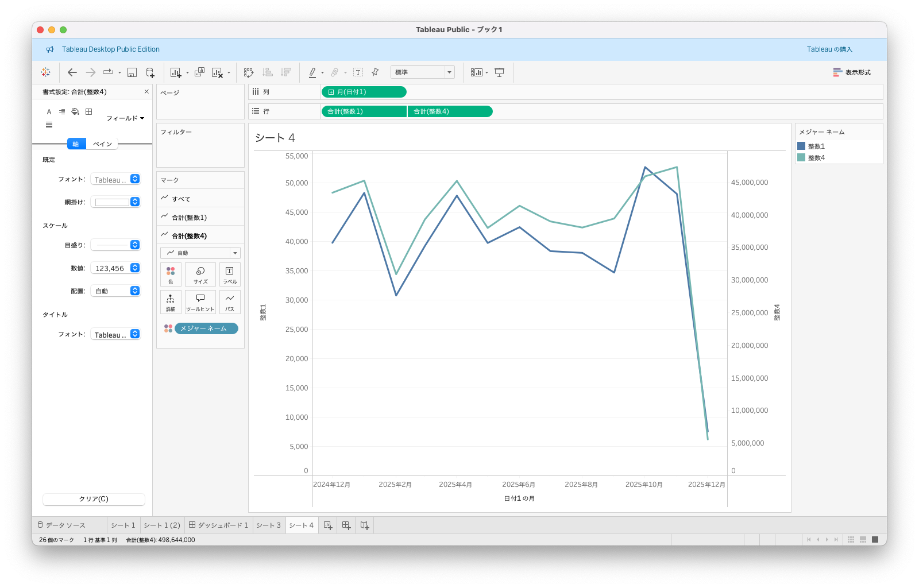
Task: Click the 整数4 color swatch in legend
Action: 801,157
